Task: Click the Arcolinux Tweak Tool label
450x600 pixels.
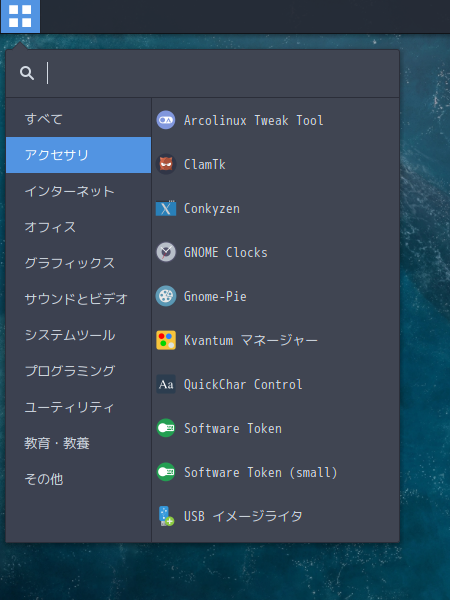Action: [253, 121]
